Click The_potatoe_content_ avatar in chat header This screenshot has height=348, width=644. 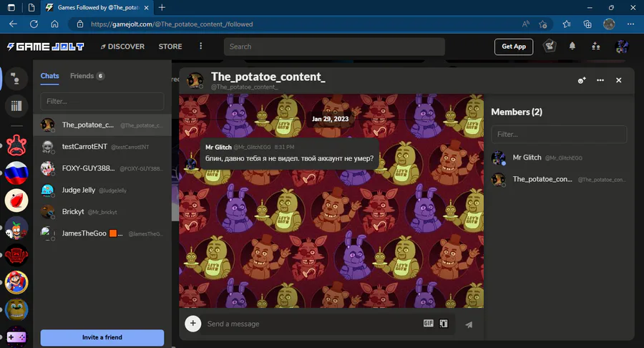[x=195, y=80]
